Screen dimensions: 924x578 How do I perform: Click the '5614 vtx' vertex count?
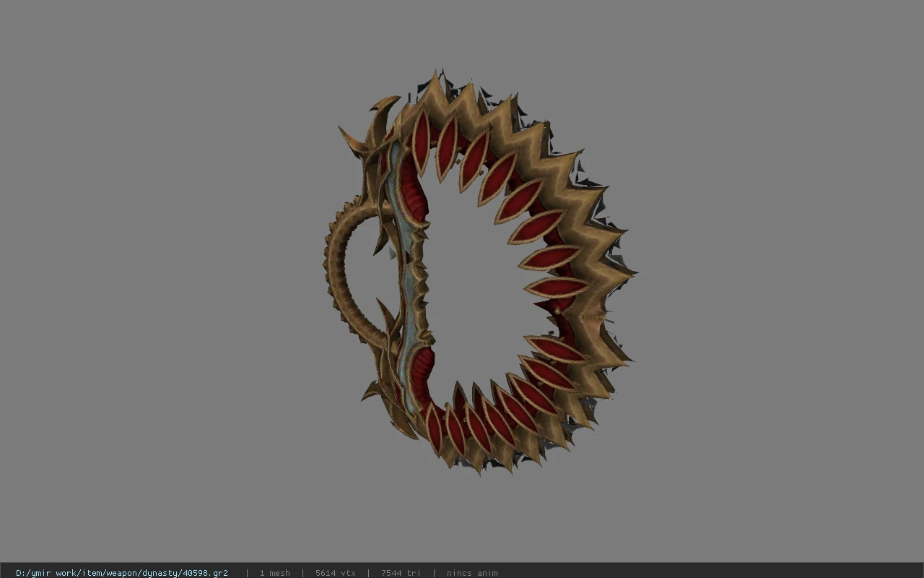(x=335, y=573)
